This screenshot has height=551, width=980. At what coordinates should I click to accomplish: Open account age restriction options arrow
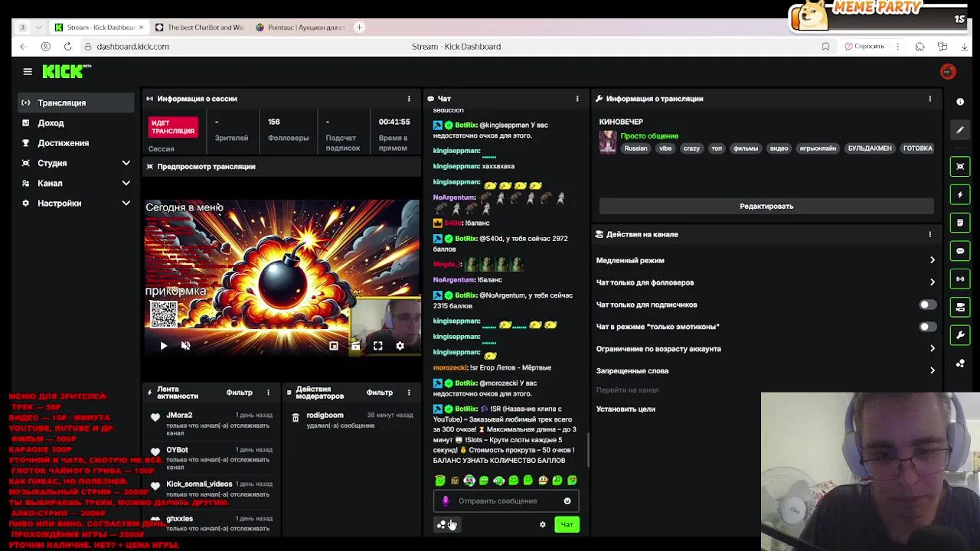point(932,349)
